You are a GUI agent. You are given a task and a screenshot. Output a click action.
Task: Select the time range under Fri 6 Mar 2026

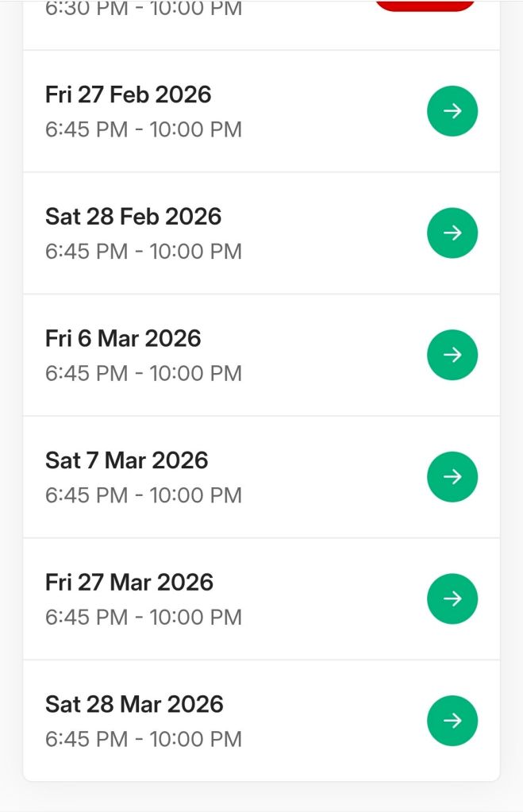click(x=144, y=373)
